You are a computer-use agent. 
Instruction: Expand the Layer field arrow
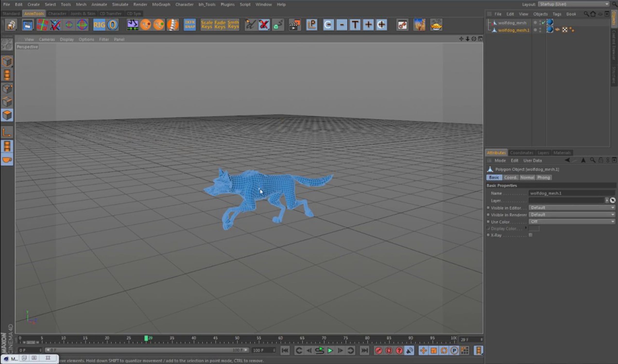607,200
